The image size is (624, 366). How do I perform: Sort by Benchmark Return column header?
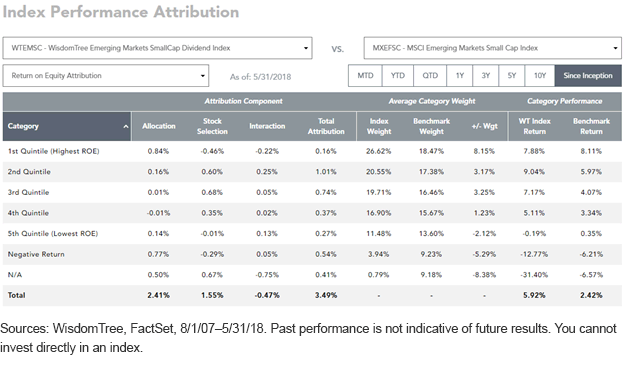coord(591,126)
